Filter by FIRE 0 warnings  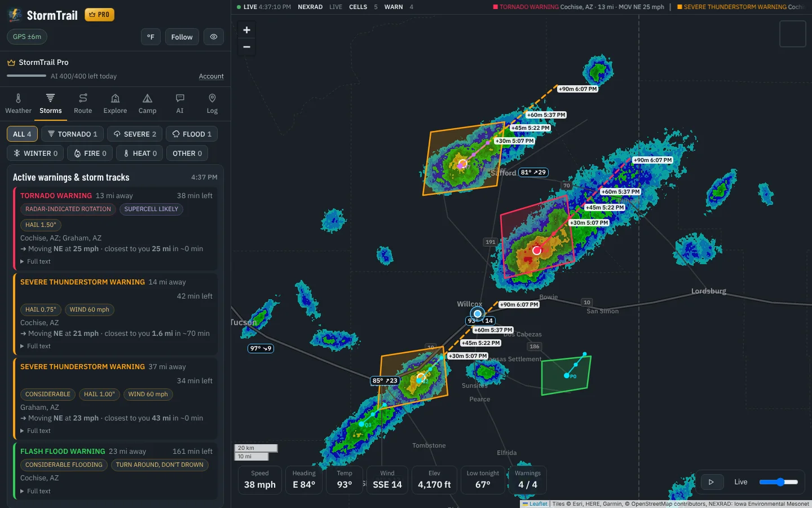click(90, 153)
